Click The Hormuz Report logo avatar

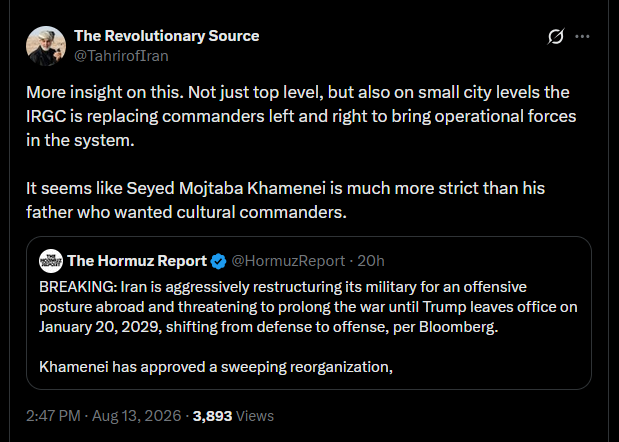(51, 261)
